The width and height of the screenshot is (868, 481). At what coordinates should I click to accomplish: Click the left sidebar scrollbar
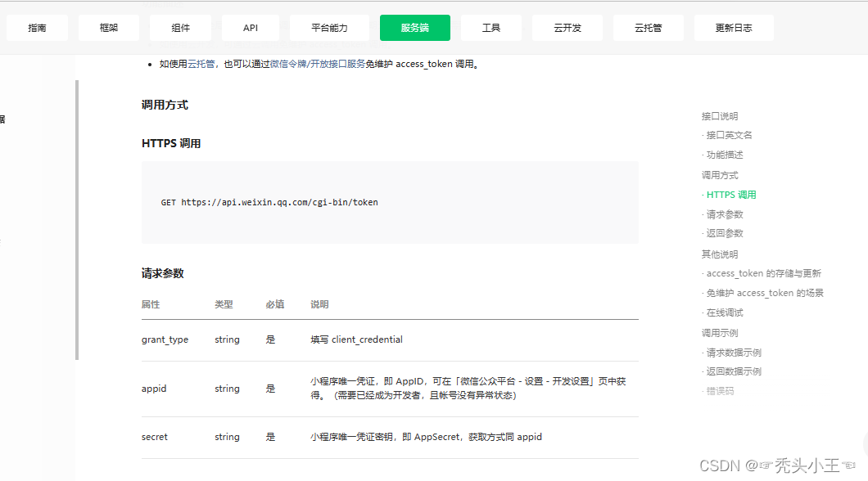(x=77, y=220)
